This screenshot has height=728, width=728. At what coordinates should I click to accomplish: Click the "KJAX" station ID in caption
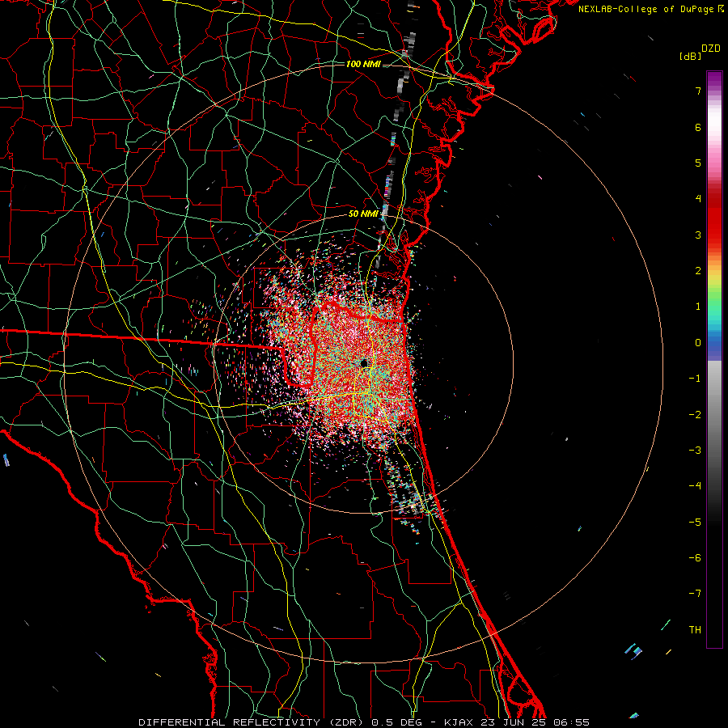click(459, 722)
